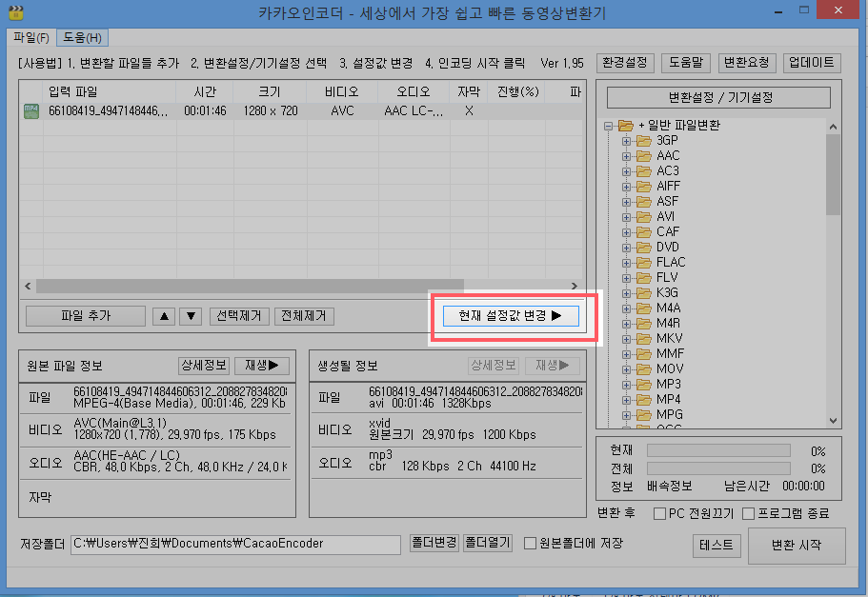The height and width of the screenshot is (597, 868).
Task: Enable 프로그램 종료 checkbox
Action: [749, 514]
